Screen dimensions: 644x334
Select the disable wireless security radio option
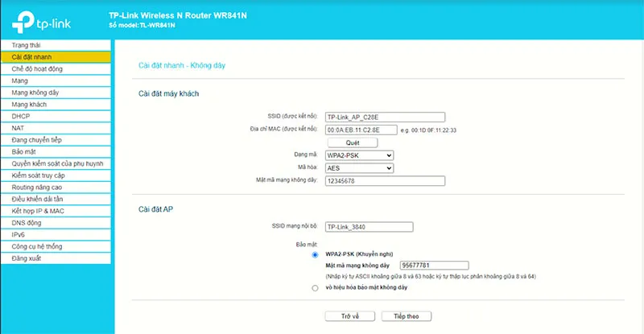315,287
